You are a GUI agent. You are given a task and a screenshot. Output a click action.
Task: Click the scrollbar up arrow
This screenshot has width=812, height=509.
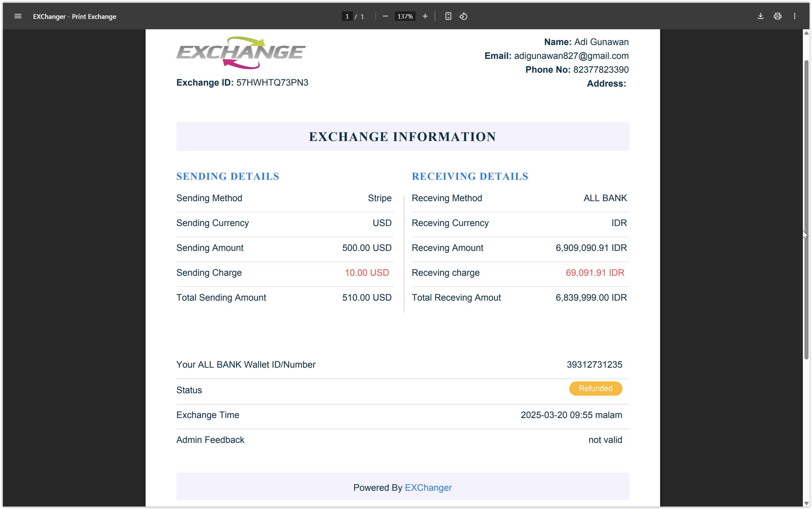click(x=806, y=33)
